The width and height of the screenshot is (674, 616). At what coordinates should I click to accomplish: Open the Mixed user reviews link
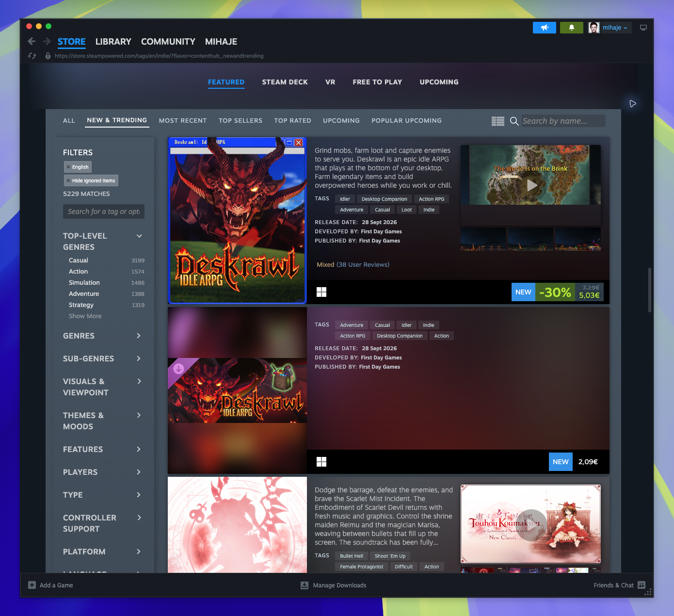click(x=353, y=264)
